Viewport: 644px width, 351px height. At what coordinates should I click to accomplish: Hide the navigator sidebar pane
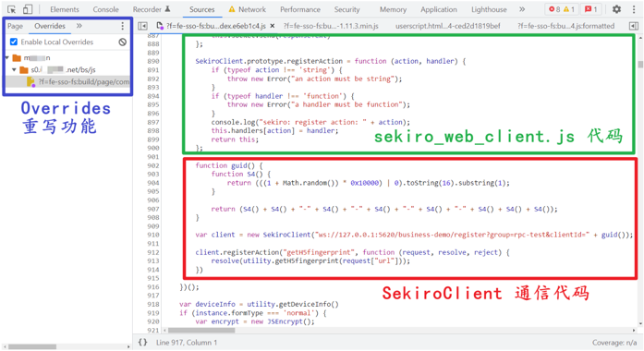(x=142, y=26)
